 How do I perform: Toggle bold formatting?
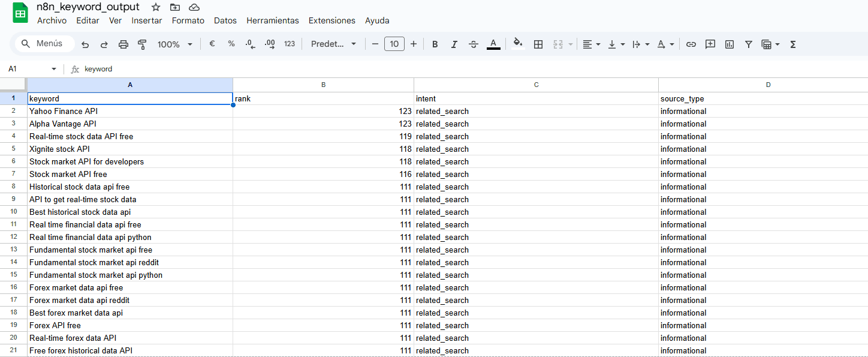pos(435,44)
